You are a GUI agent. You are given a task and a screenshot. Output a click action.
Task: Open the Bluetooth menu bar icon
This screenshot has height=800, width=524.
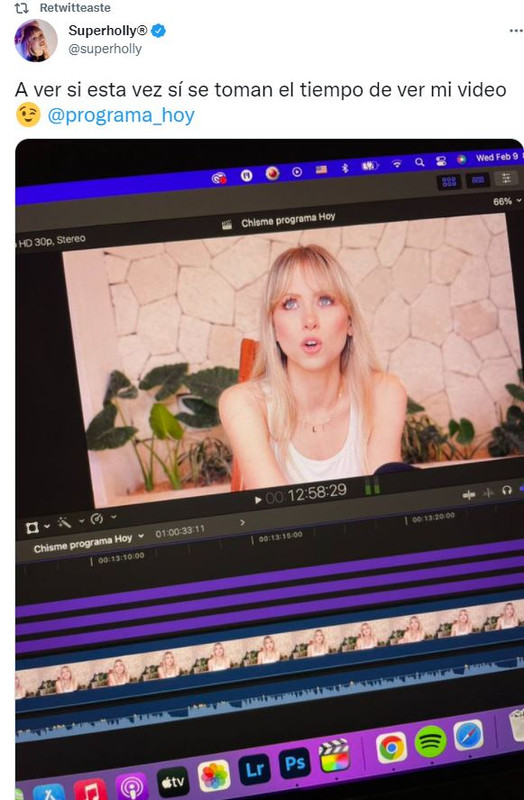click(x=345, y=167)
